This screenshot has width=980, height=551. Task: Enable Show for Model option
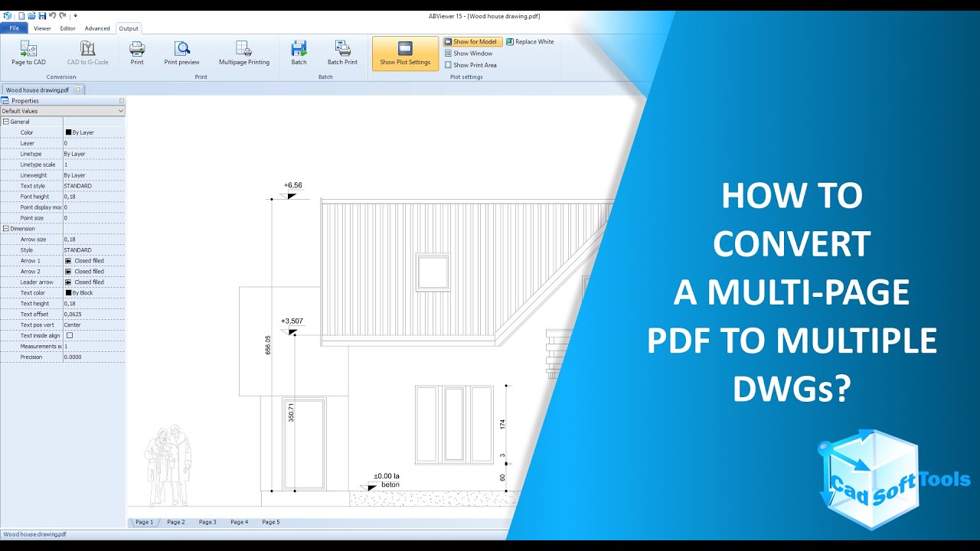(x=472, y=42)
